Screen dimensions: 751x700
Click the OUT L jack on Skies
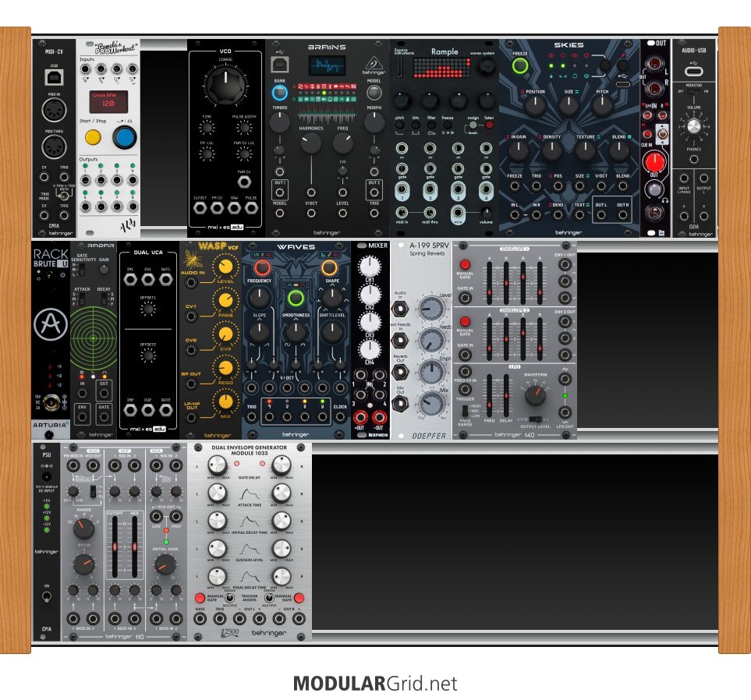601,215
